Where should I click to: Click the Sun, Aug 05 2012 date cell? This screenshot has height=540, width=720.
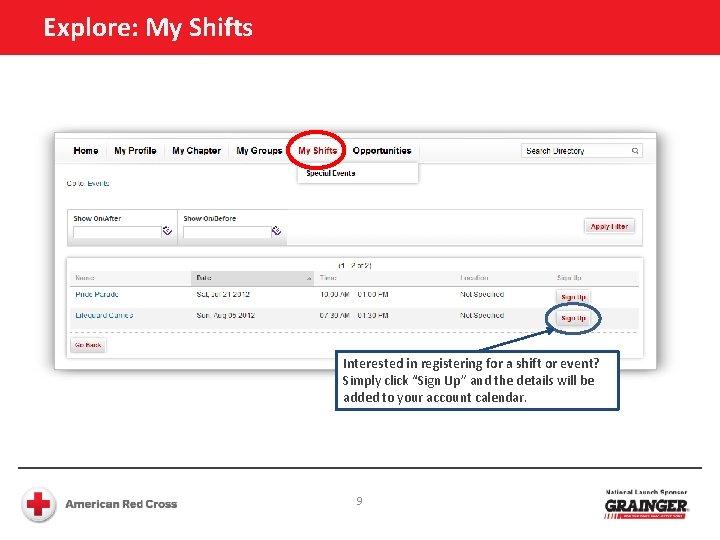(225, 315)
